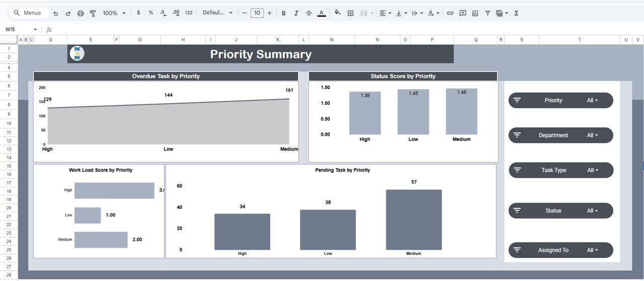This screenshot has width=644, height=281.
Task: Open the Department slicer All dropdown
Action: coord(593,135)
